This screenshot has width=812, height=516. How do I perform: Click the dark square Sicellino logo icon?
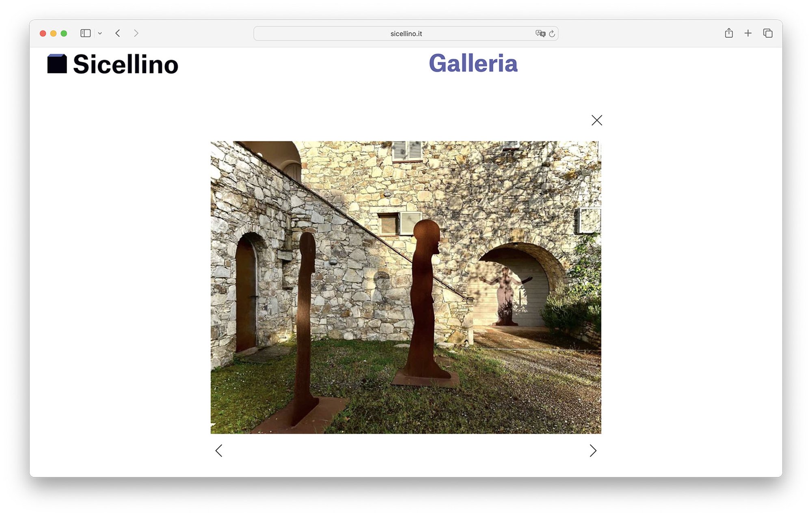pos(57,64)
